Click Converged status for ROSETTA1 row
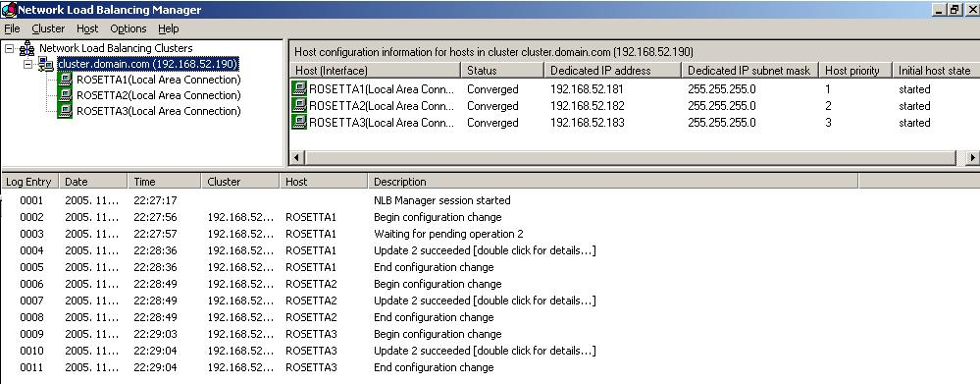 [x=492, y=88]
